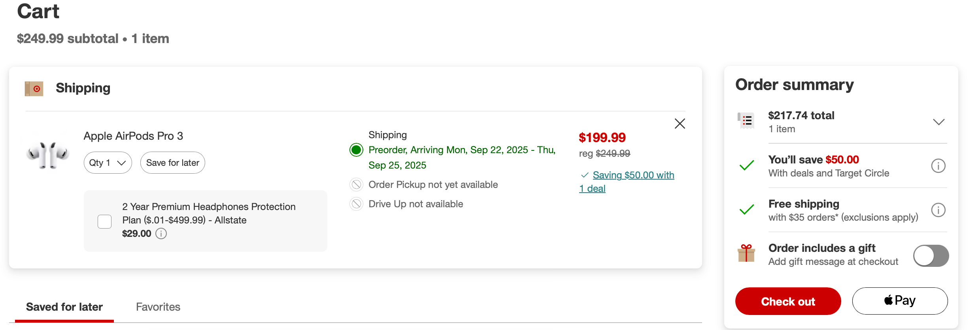The height and width of the screenshot is (330, 980).
Task: Select the Preorder shipping radio button
Action: pyautogui.click(x=356, y=150)
